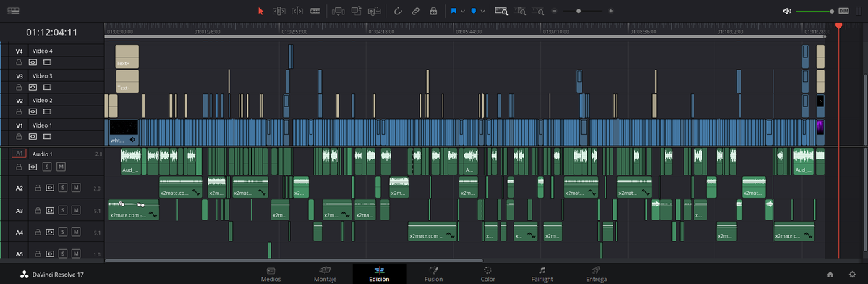Add a marker with the marker icon
The height and width of the screenshot is (284, 868).
[x=474, y=11]
